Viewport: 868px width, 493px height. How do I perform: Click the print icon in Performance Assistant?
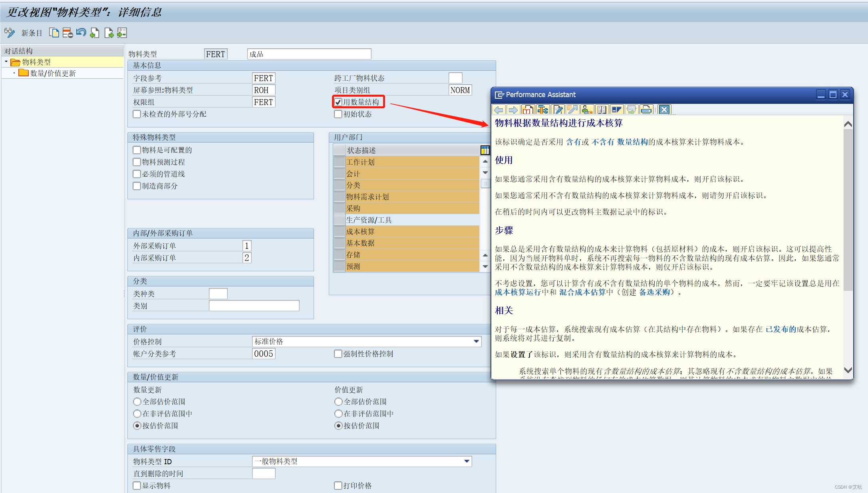pyautogui.click(x=646, y=109)
